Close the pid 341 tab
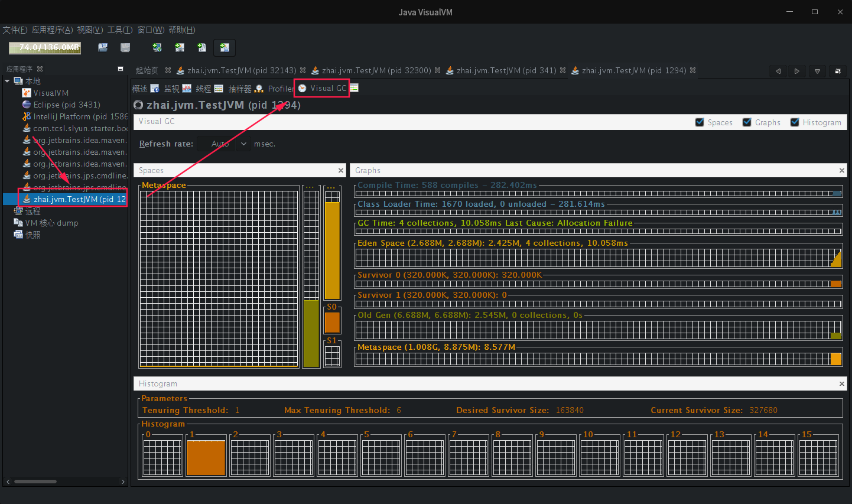 (563, 70)
